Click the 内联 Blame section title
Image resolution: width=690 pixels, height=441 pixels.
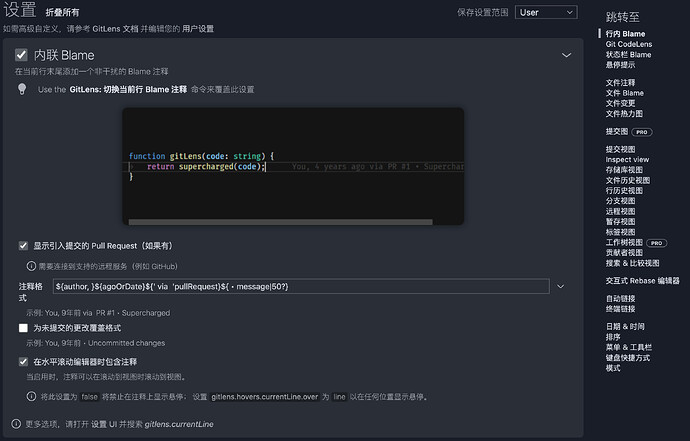64,55
